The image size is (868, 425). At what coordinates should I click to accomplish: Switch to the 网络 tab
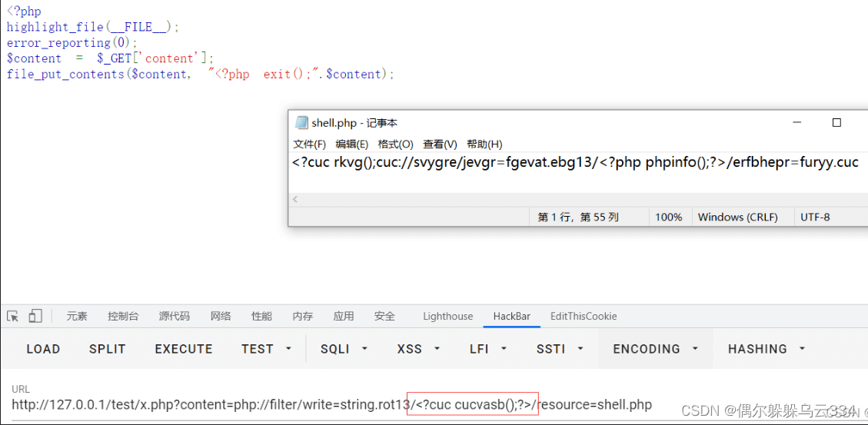221,317
